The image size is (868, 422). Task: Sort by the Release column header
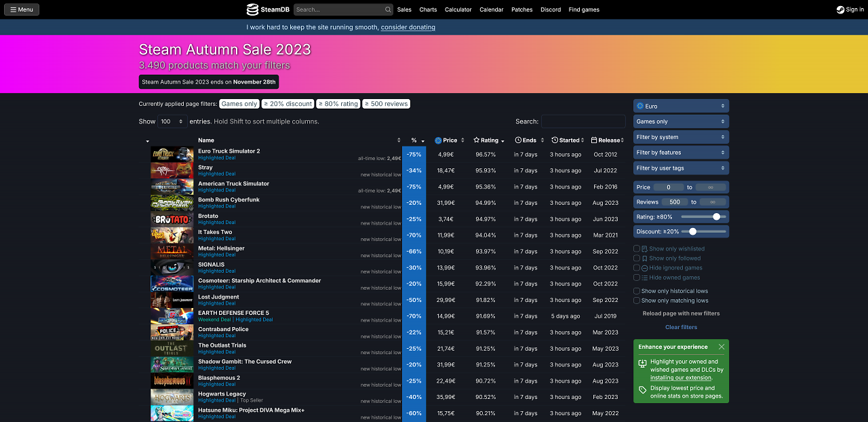click(x=606, y=140)
